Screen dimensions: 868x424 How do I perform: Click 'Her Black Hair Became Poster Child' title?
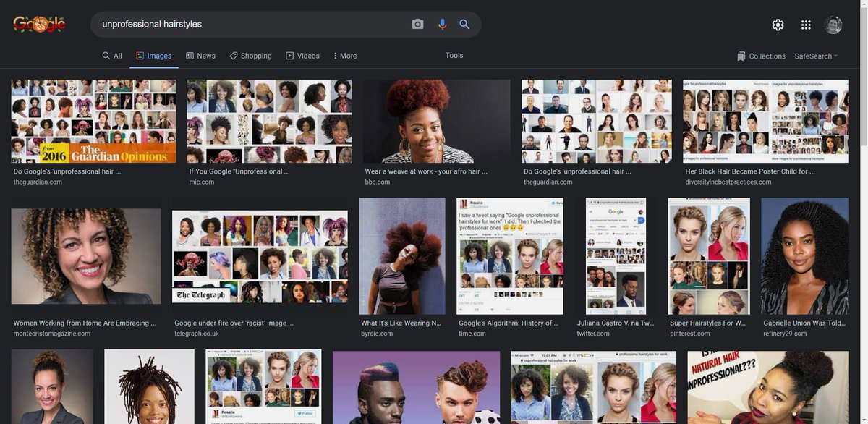coord(750,171)
